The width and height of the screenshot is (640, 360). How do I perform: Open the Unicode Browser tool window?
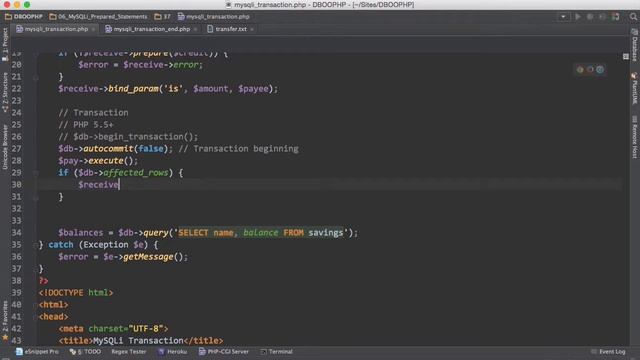click(5, 147)
